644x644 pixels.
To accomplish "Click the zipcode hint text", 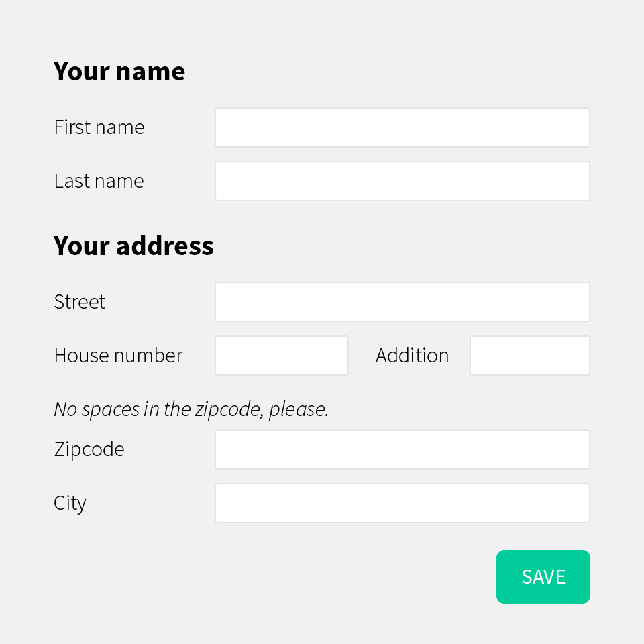I will point(191,409).
